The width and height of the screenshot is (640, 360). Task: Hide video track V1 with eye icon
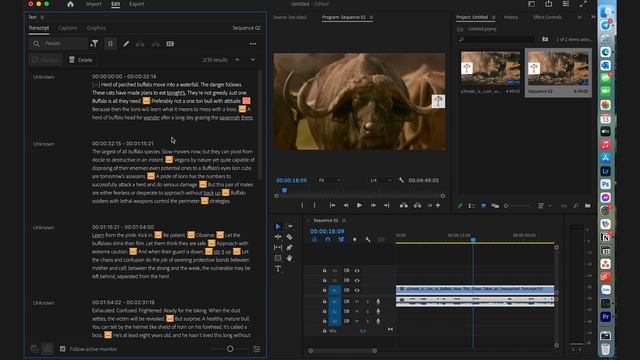pyautogui.click(x=357, y=290)
